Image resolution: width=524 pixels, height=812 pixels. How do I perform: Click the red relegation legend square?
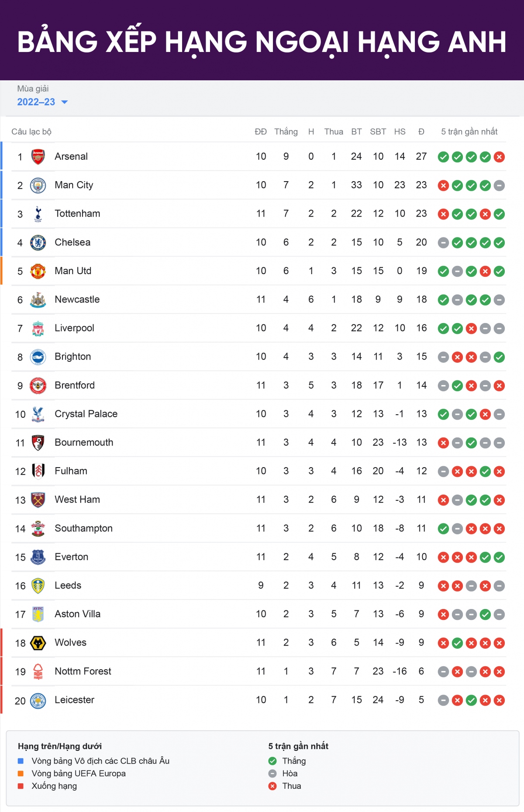21,786
